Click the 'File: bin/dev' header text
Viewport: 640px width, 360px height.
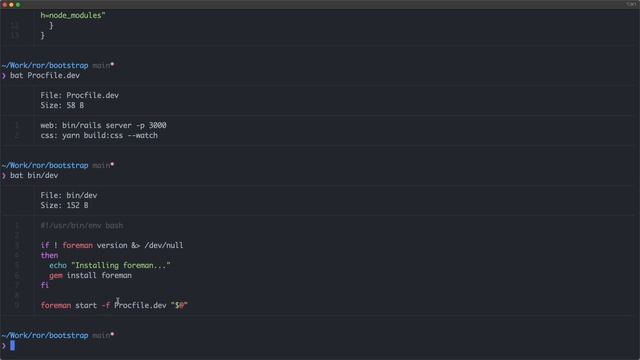pos(69,196)
